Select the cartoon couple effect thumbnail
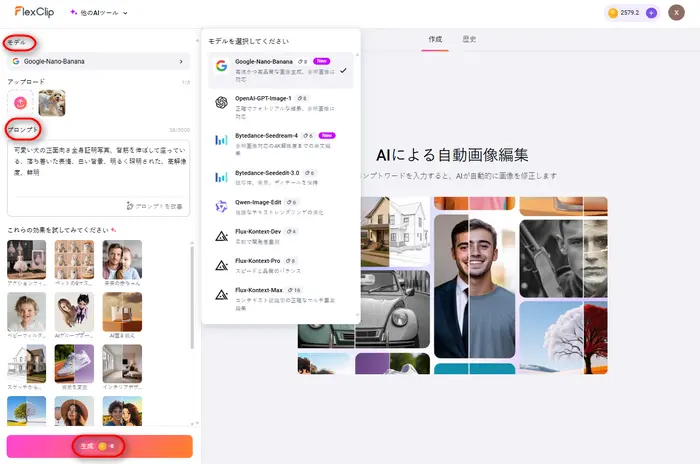The width and height of the screenshot is (700, 464). 122,411
